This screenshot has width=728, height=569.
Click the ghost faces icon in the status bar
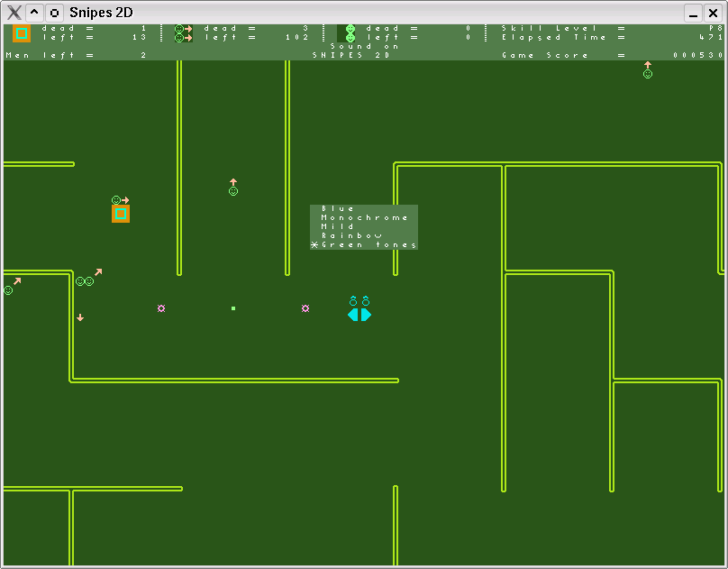[346, 33]
